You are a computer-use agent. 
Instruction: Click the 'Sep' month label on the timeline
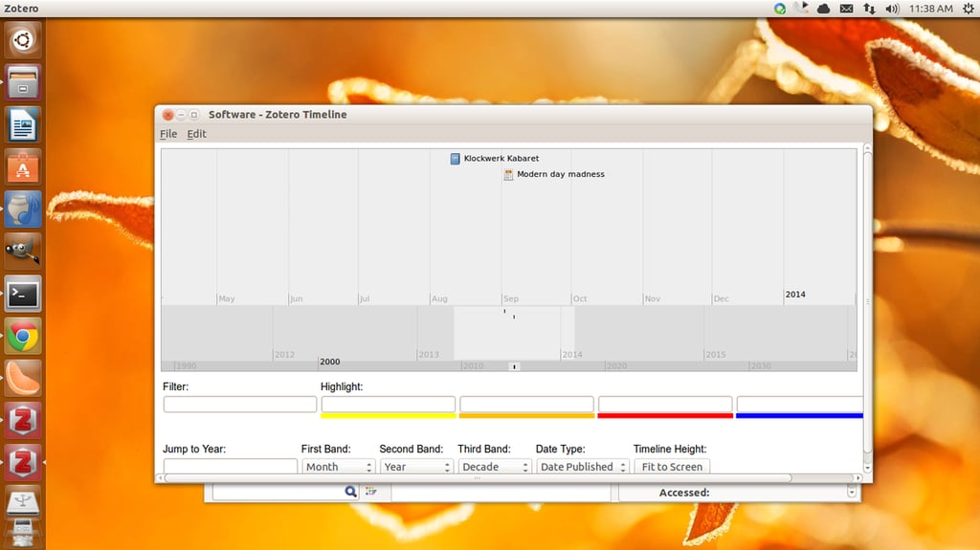point(511,298)
